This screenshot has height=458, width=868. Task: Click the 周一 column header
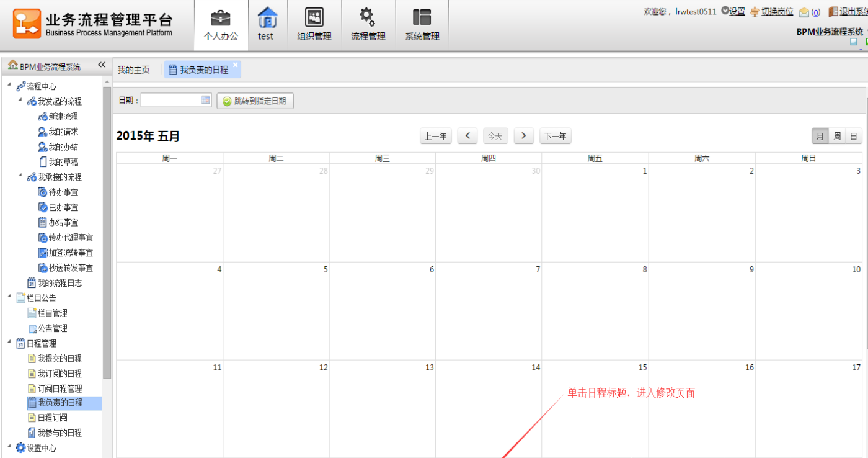170,158
